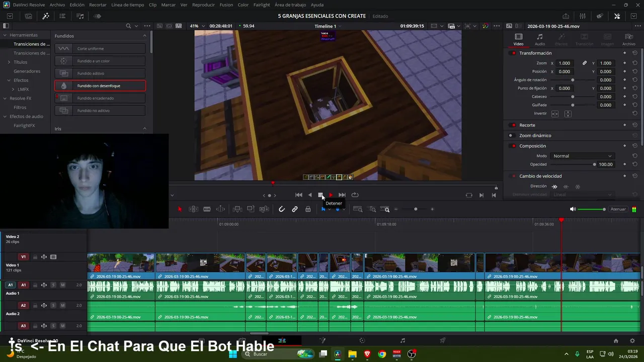Start playback with red play button
Viewport: 644px width, 362px height.
(x=331, y=195)
